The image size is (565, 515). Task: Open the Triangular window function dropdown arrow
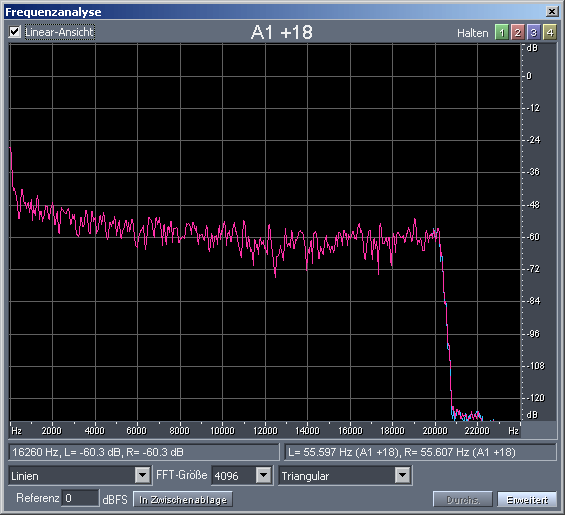402,475
